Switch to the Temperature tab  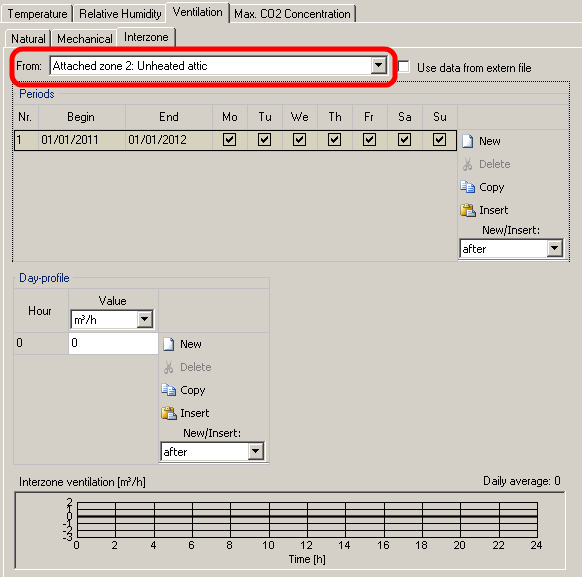pyautogui.click(x=37, y=14)
